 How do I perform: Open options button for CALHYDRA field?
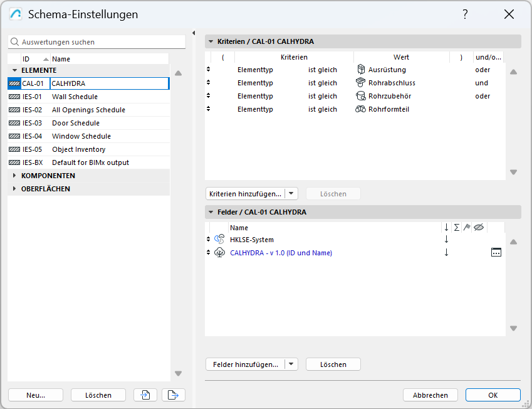coord(496,253)
